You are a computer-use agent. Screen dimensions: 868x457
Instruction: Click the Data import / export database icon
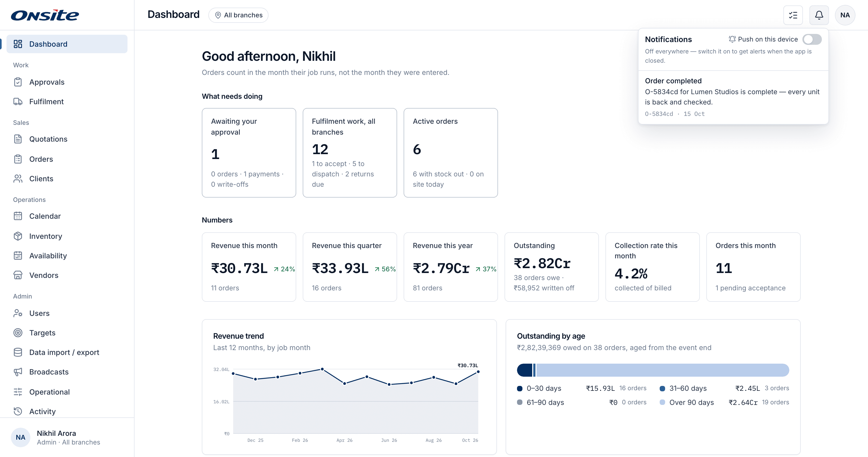(x=18, y=352)
